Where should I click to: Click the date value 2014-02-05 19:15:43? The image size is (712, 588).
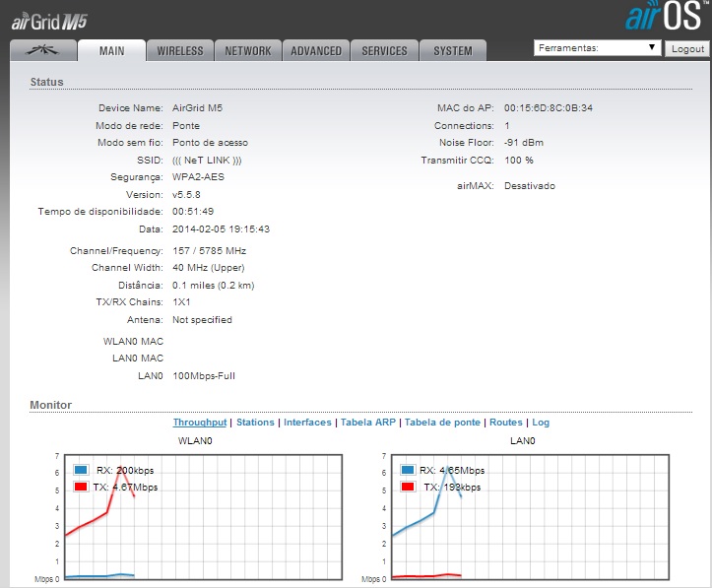click(x=222, y=229)
